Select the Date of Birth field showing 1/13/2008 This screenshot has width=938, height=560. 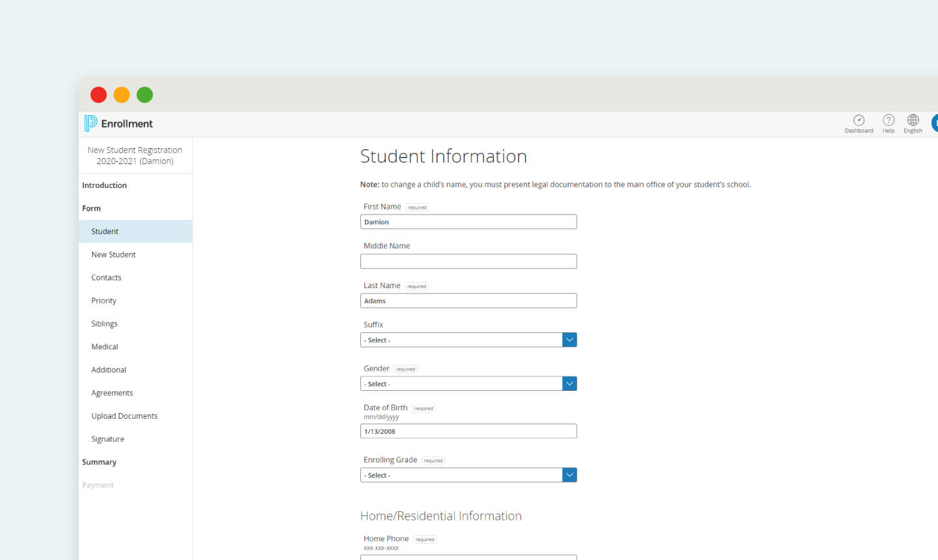tap(468, 431)
